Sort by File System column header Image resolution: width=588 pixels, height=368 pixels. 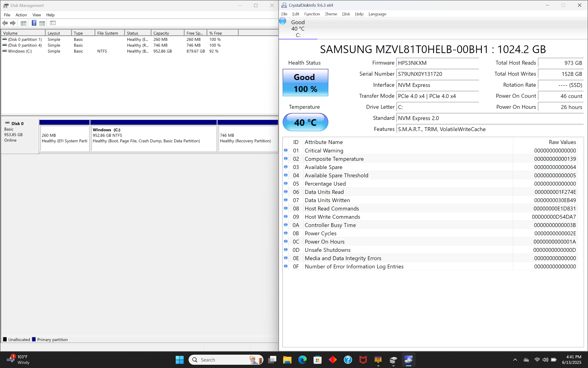coord(110,33)
